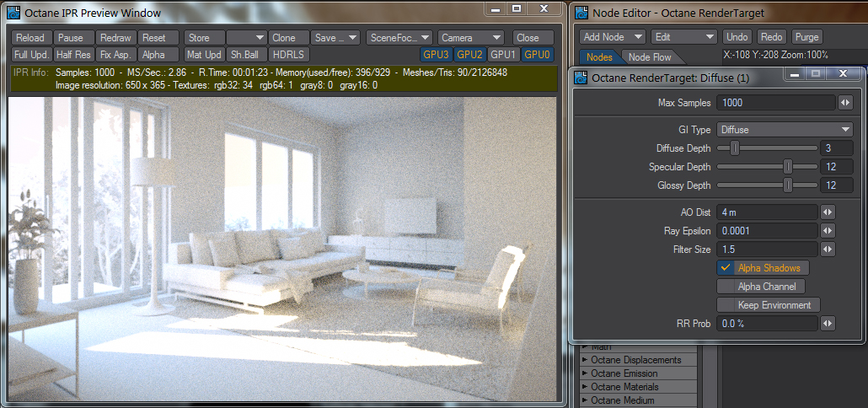The height and width of the screenshot is (408, 868).
Task: Click the Ray Epsilon stepper arrows
Action: (828, 231)
